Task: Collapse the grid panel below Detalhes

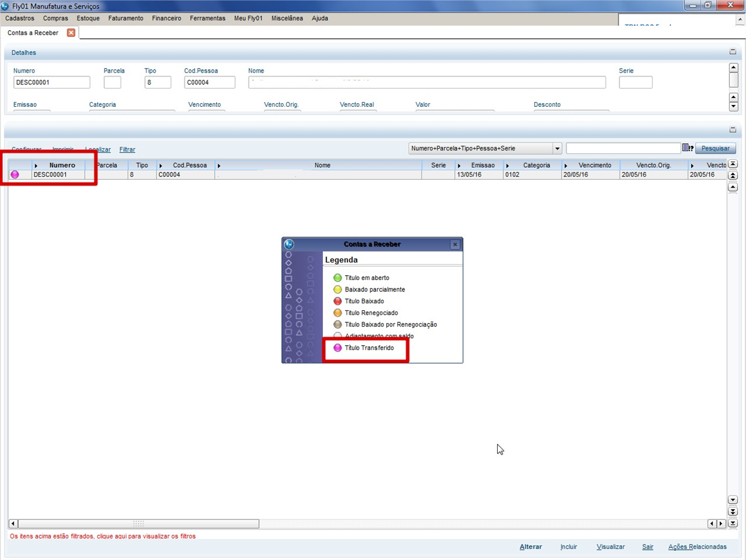Action: coord(733,130)
